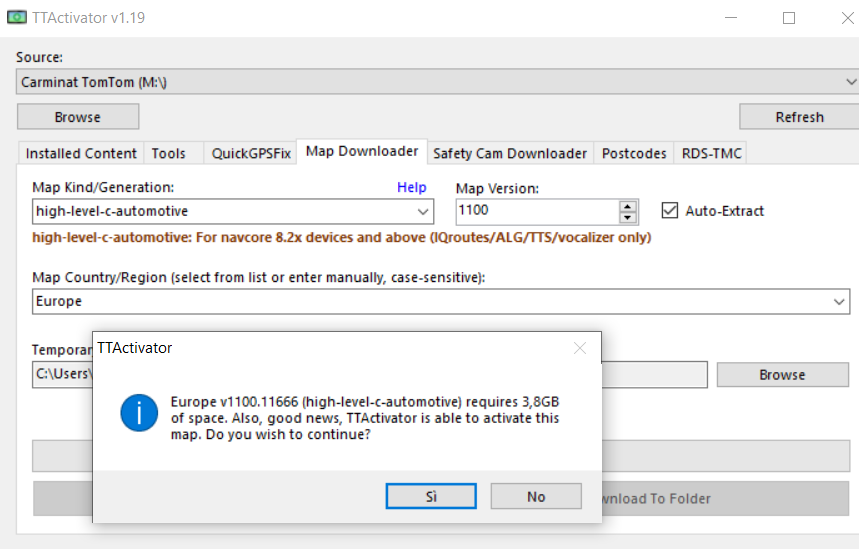
Task: Switch to Safety Cam Downloader tab
Action: click(510, 153)
